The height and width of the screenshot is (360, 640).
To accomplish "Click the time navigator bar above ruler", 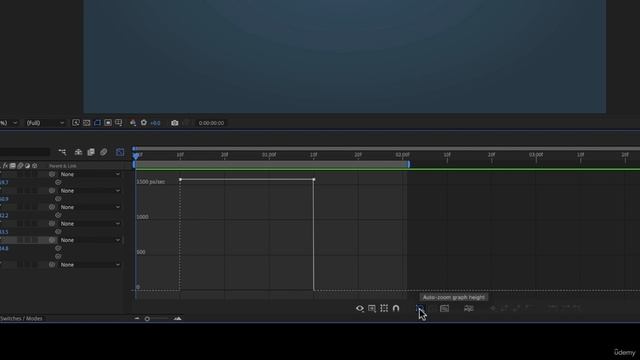I will coord(387,149).
